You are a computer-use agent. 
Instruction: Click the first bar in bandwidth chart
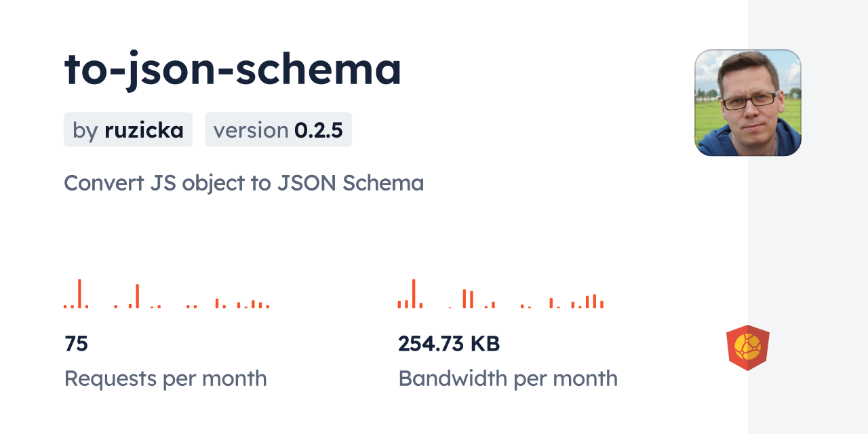(x=399, y=304)
